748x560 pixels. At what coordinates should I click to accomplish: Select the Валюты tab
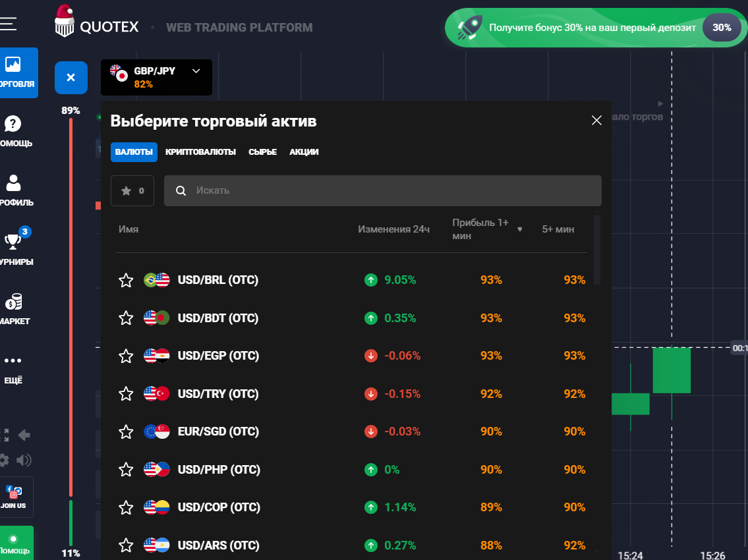tap(134, 152)
